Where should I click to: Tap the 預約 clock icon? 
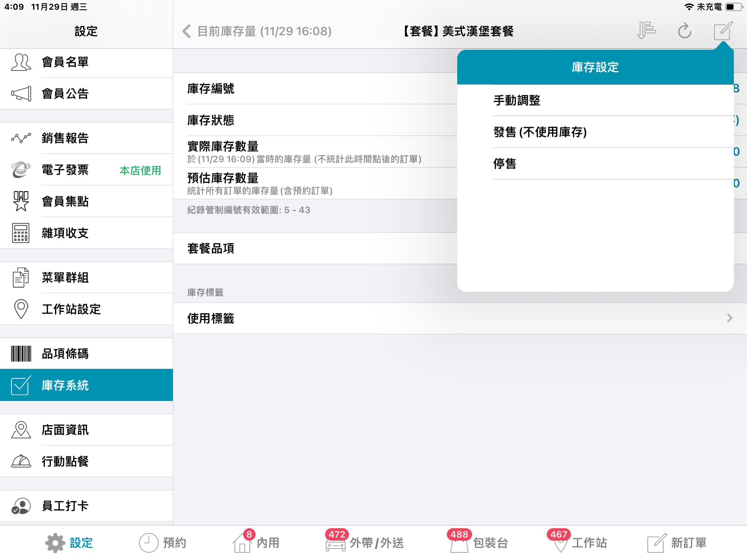[x=149, y=543]
